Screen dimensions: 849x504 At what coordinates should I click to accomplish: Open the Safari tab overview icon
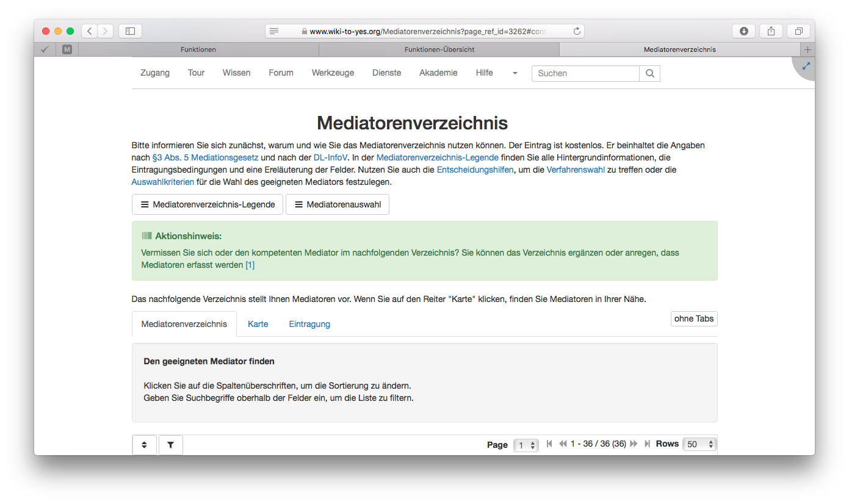coord(798,31)
